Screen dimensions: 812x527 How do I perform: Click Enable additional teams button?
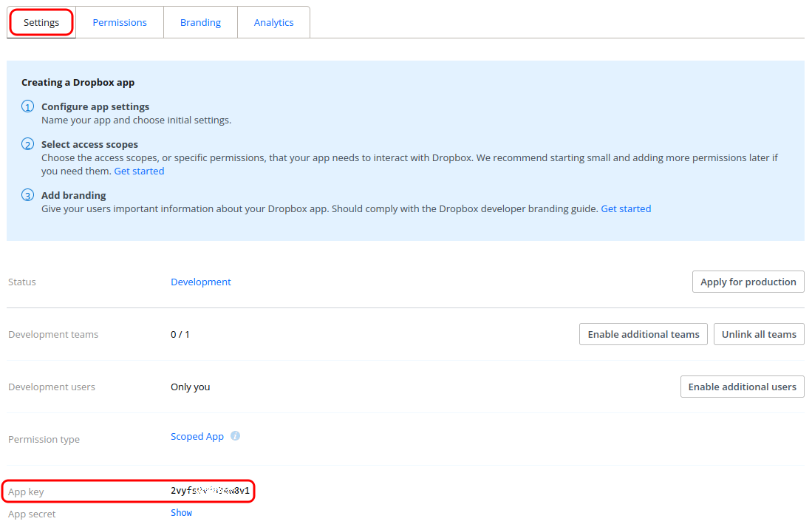(x=644, y=334)
